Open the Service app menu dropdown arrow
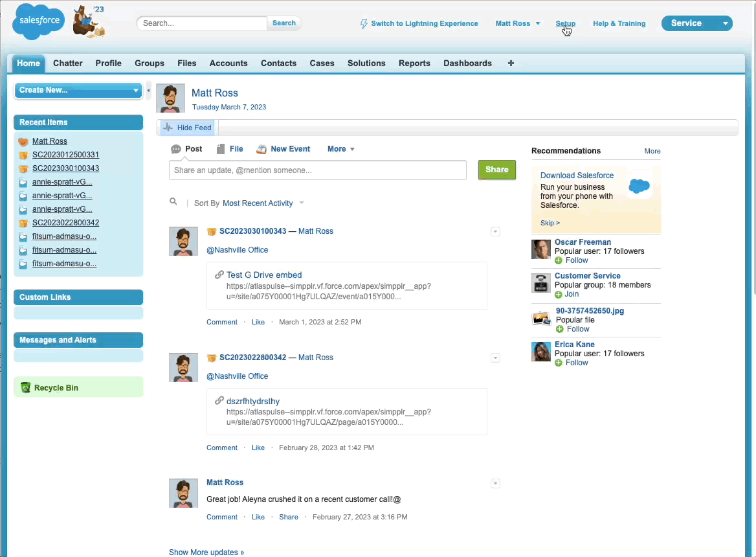This screenshot has height=557, width=756. (725, 23)
